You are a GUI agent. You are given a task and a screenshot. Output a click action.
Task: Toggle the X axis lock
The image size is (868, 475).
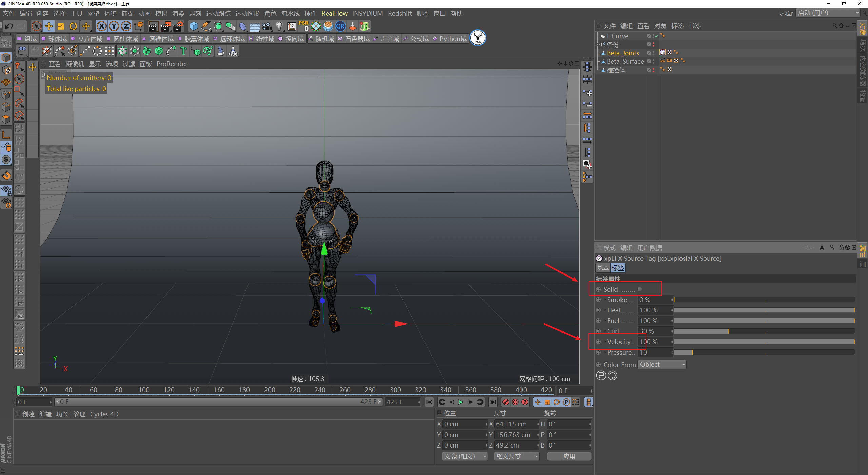[x=101, y=26]
